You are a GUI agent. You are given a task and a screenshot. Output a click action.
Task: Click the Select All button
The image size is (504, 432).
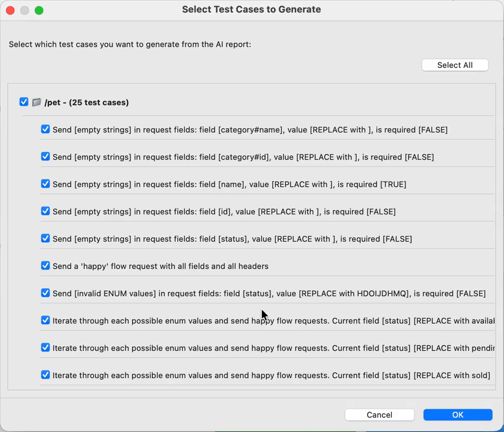(x=455, y=65)
